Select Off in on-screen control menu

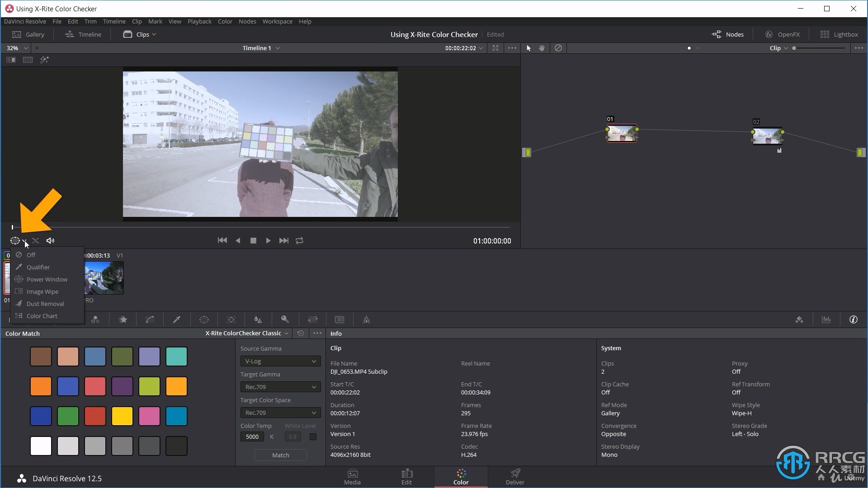47,255
